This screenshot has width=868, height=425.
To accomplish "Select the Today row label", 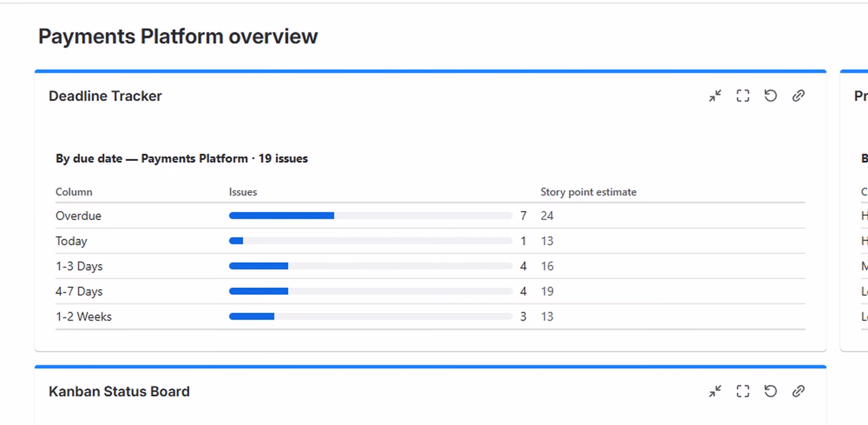I will click(x=71, y=241).
